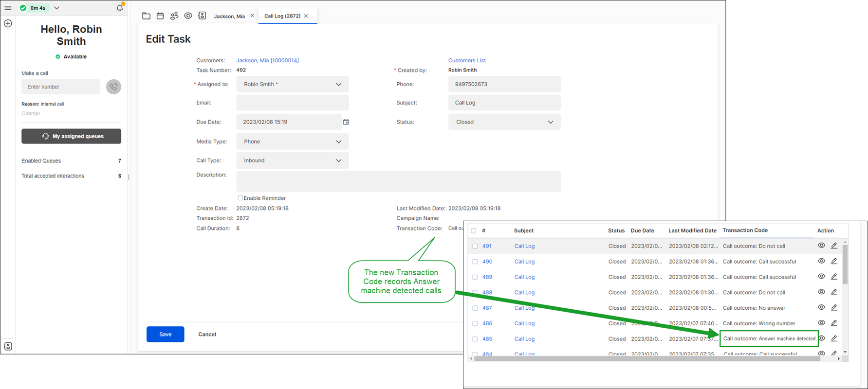View task 488 using its eye icon
868x389 pixels.
(821, 292)
